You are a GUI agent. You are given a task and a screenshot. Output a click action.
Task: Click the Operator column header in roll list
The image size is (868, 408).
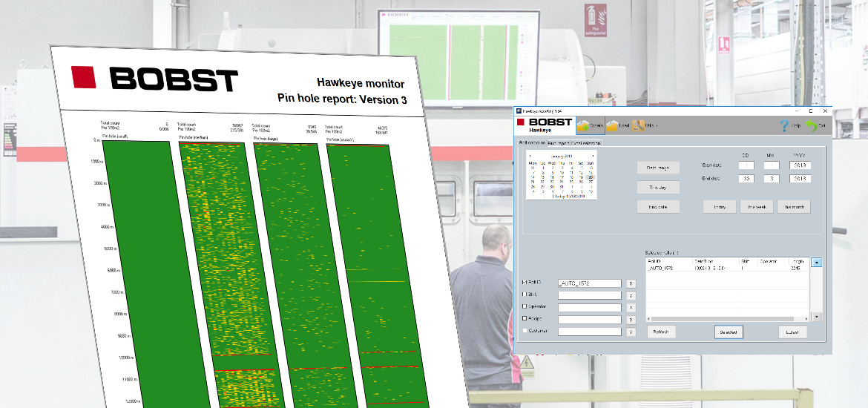coord(775,260)
